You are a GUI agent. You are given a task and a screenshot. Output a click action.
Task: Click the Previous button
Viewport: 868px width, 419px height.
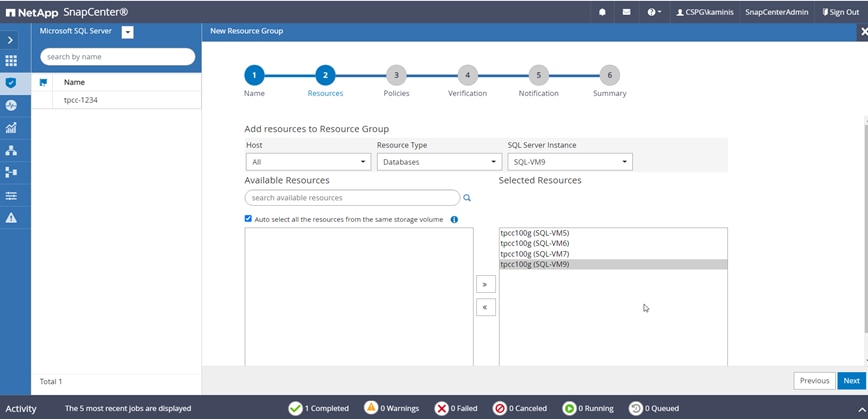pyautogui.click(x=814, y=381)
